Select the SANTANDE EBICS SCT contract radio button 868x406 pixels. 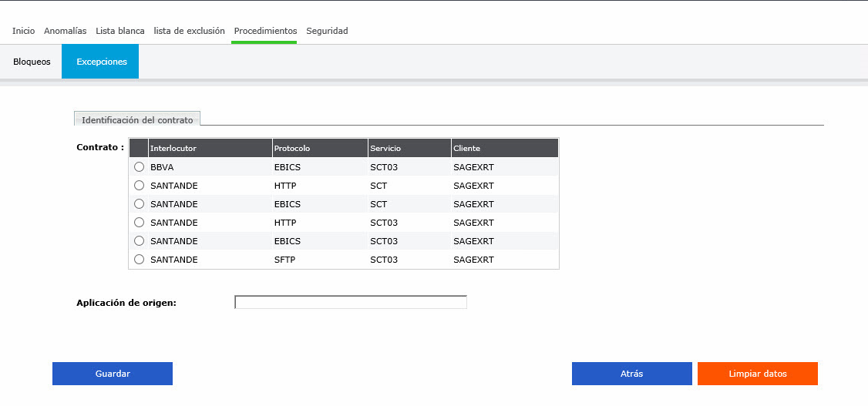tap(139, 204)
